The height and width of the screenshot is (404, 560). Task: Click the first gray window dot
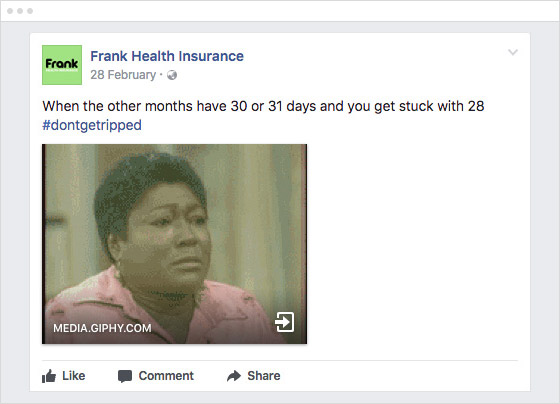coord(10,11)
